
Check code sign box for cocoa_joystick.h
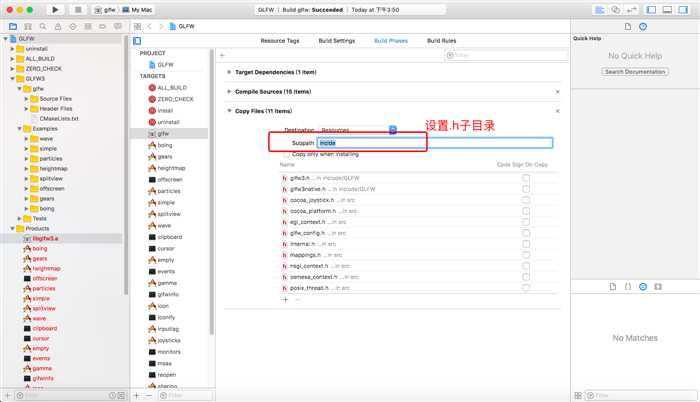point(526,200)
